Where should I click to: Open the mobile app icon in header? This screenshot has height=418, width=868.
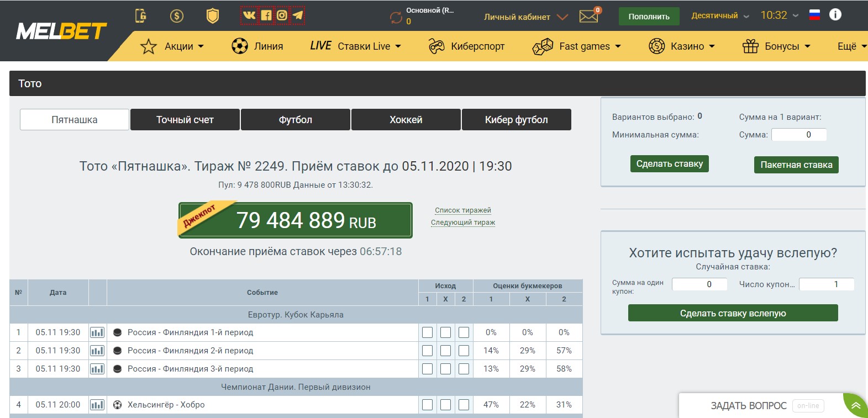141,15
